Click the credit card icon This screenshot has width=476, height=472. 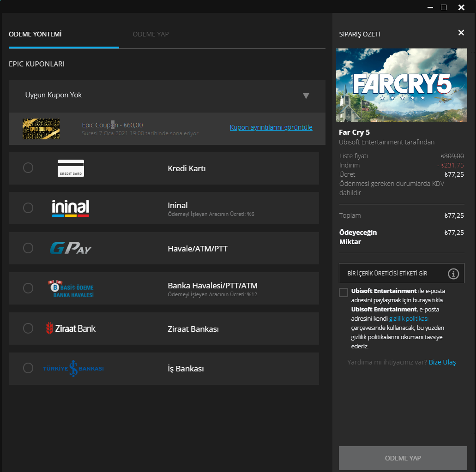[x=71, y=168]
